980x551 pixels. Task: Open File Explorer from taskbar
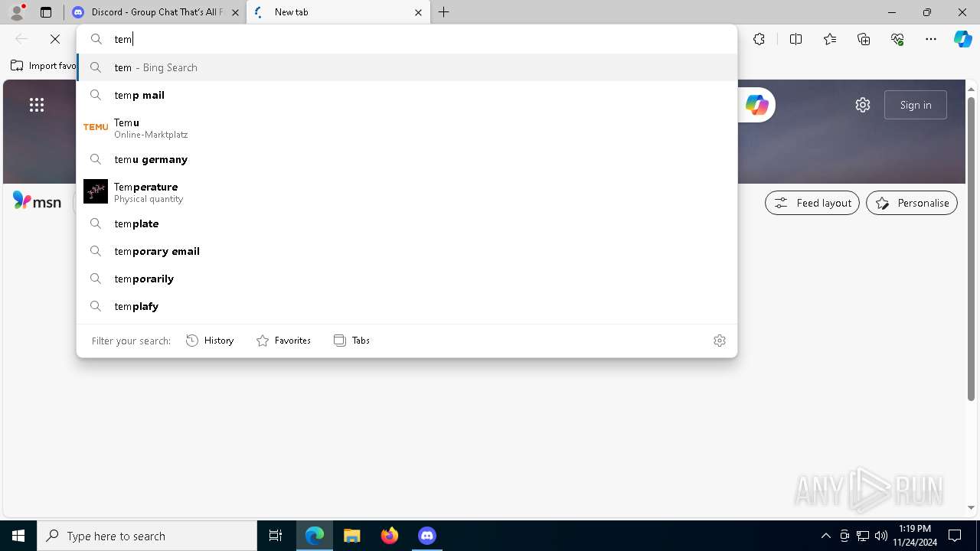351,536
